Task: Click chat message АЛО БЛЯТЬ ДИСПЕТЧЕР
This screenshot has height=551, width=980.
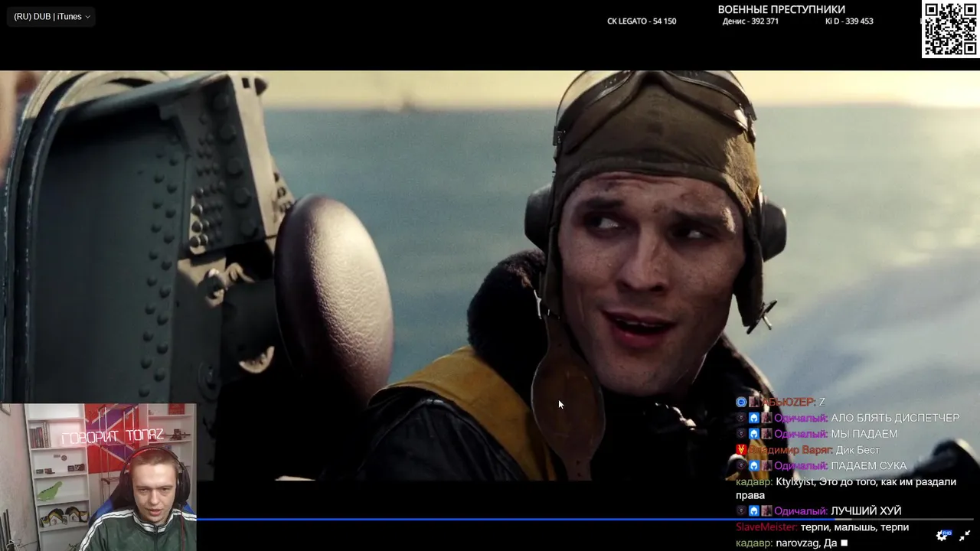Action: point(895,418)
